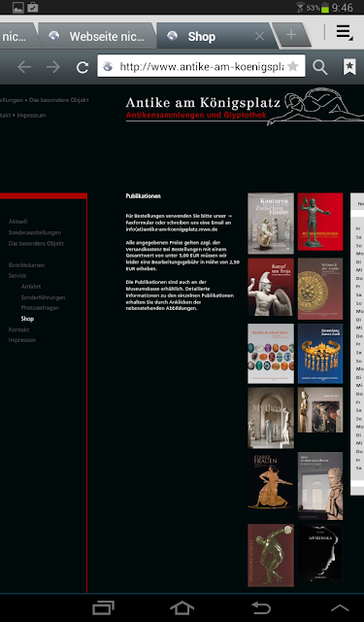
Task: Open the Anfahrt sidebar link
Action: (x=31, y=287)
